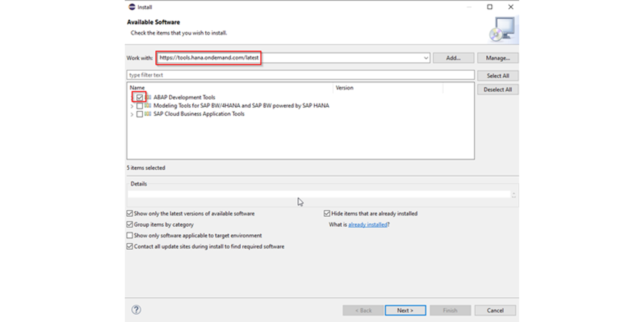Viewport: 644px width, 322px height.
Task: Click the < Back button
Action: pyautogui.click(x=363, y=310)
